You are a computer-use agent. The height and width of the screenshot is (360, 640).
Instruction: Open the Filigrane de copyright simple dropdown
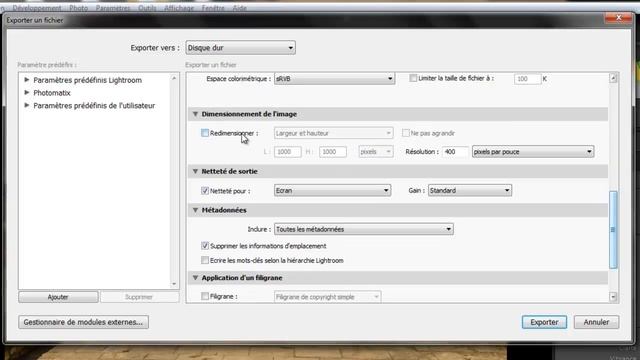(x=327, y=297)
